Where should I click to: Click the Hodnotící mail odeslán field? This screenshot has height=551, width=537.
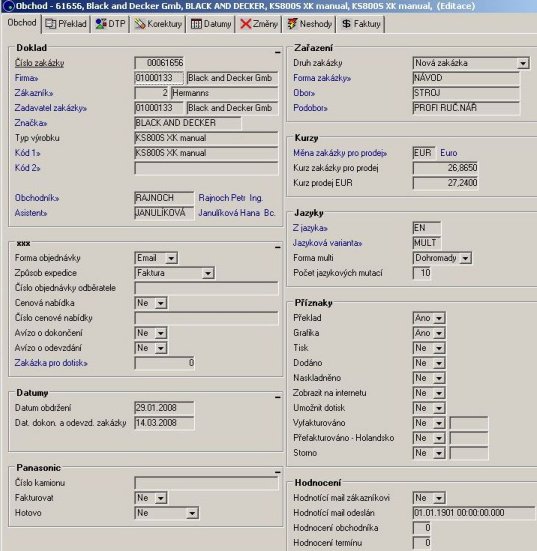(x=474, y=513)
